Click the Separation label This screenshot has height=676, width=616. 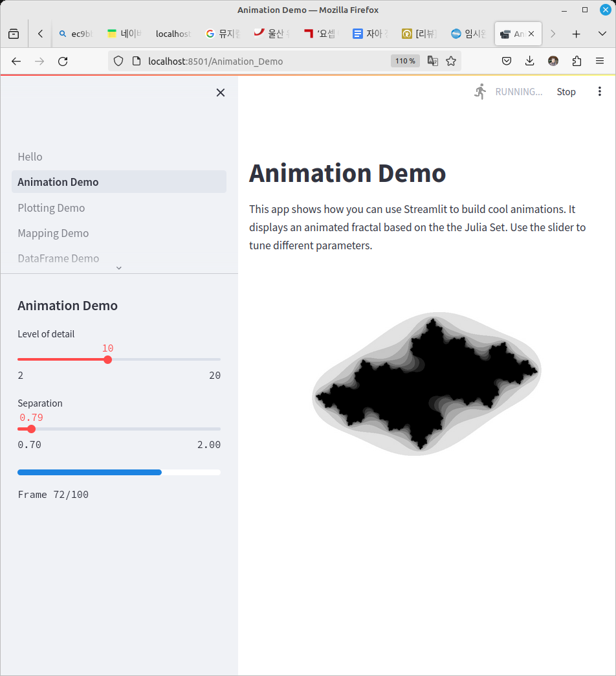(x=40, y=403)
